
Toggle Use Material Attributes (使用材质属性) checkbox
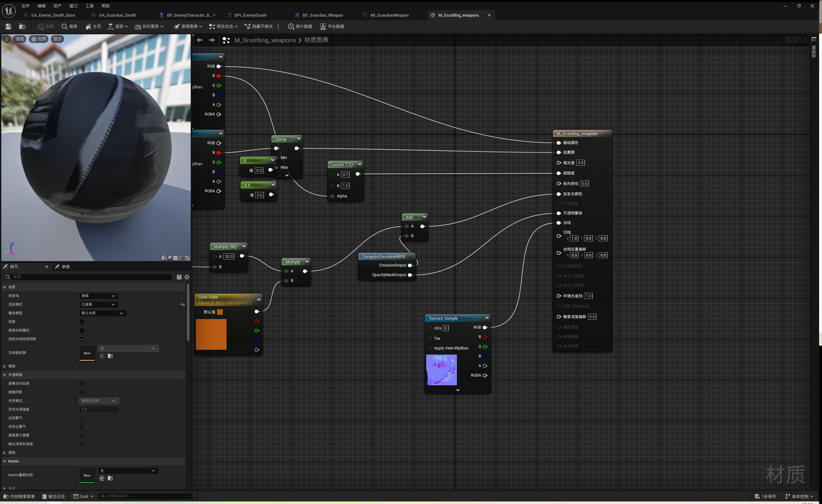pos(82,331)
